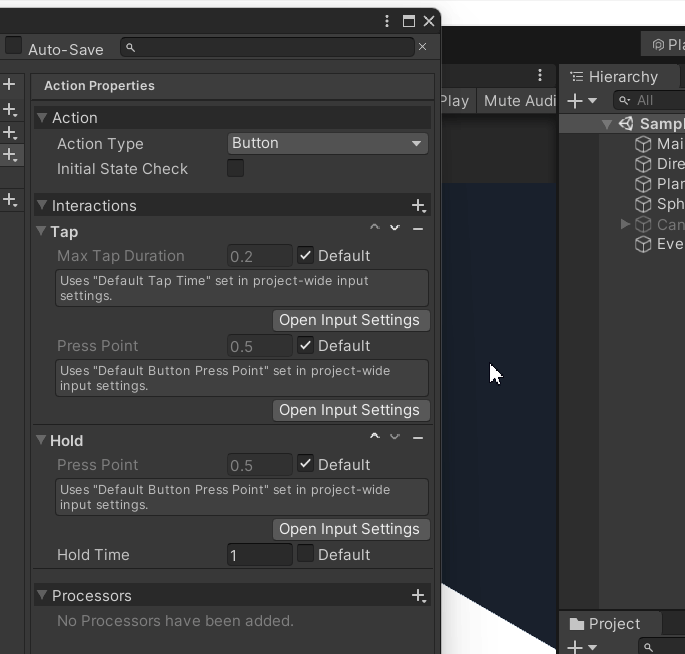Open the Action Type dropdown
Screen dimensions: 685x654
(328, 143)
